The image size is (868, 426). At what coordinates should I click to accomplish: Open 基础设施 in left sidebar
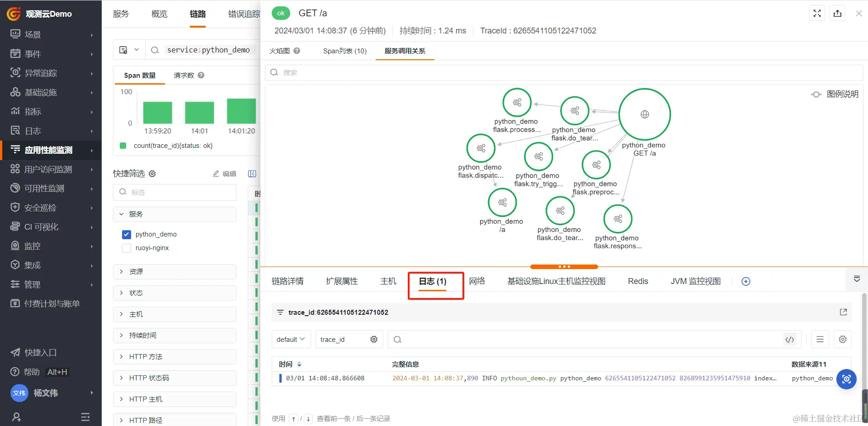pyautogui.click(x=51, y=92)
